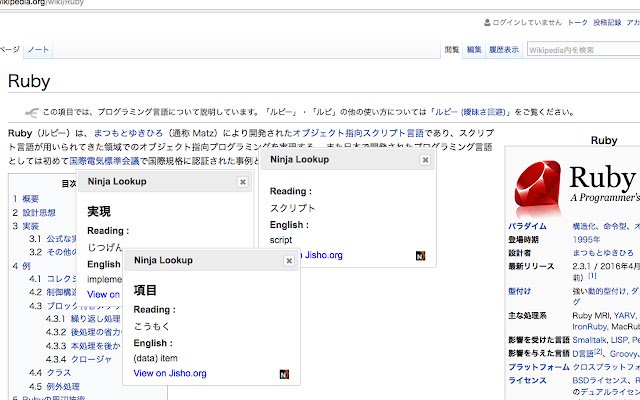Screen dimensions: 640x400
Task: Open the クロスプラットフォーム link
Action: pos(606,367)
